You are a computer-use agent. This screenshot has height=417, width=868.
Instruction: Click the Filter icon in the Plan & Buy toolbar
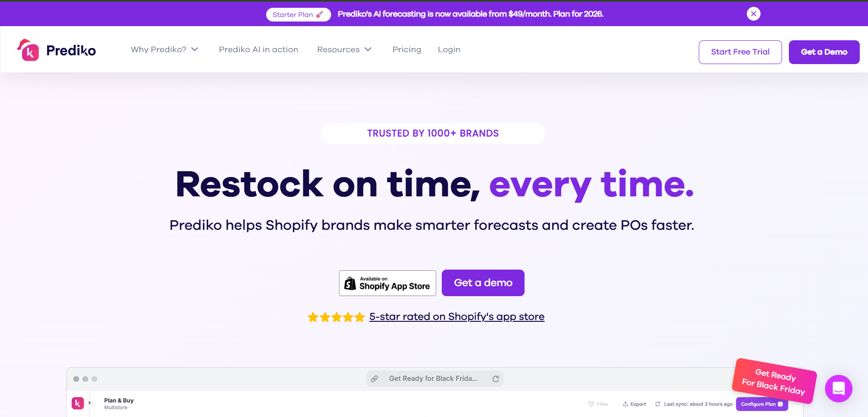590,404
